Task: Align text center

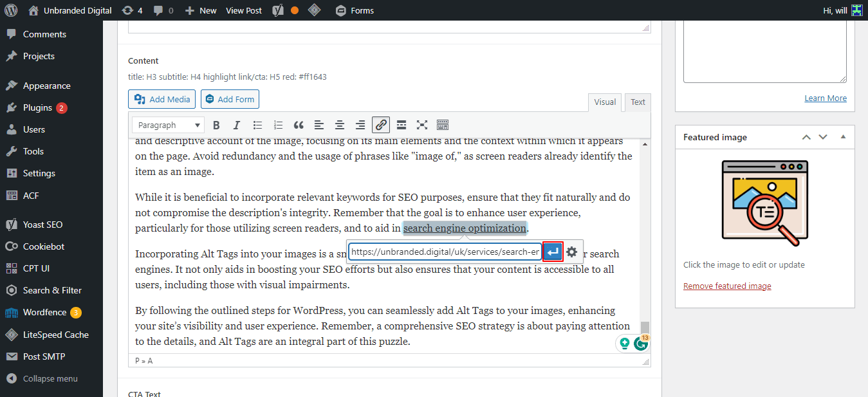Action: click(340, 125)
